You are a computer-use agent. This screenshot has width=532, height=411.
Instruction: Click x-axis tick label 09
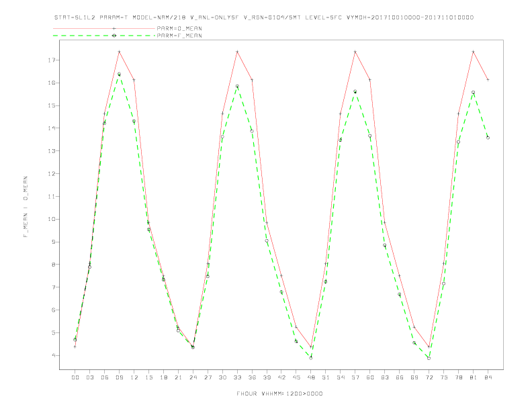[119, 377]
